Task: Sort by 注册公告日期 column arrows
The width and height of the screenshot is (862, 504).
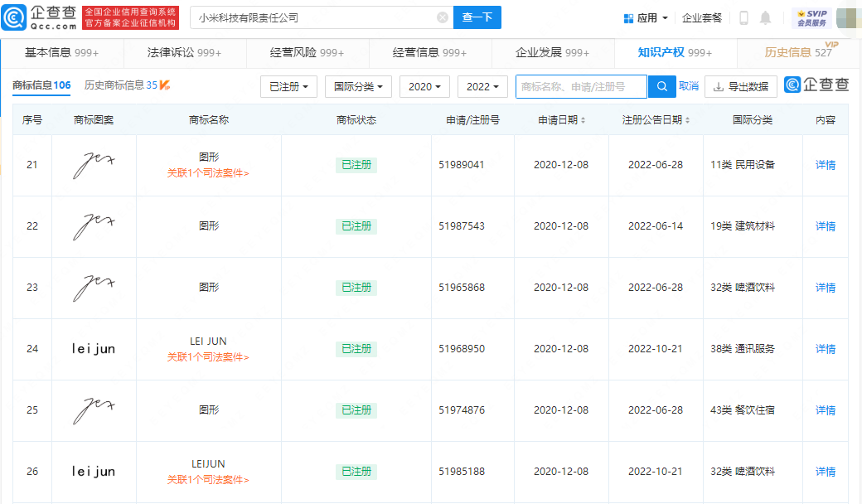Action: [x=687, y=120]
